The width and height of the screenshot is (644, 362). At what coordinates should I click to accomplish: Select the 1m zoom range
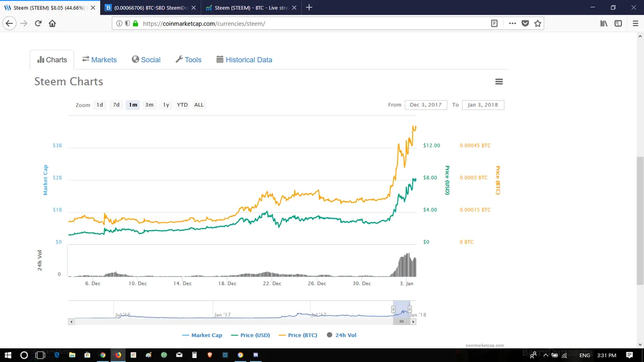[x=133, y=105]
